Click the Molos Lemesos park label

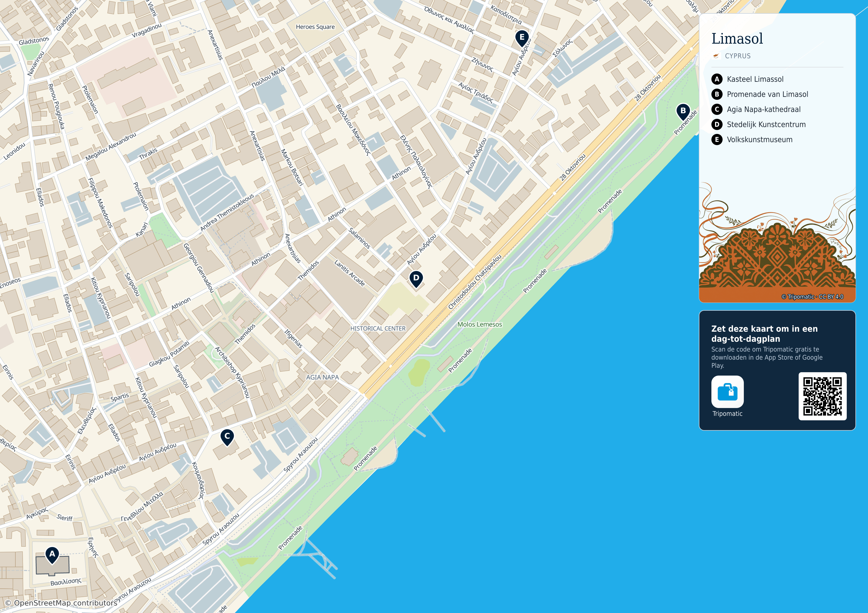point(480,324)
